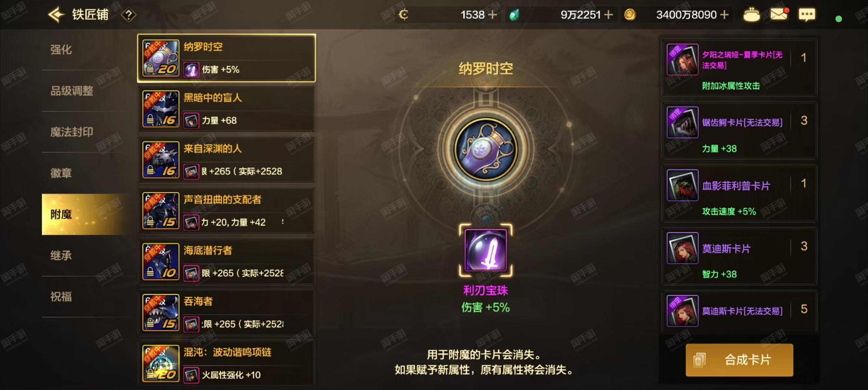Screen dimensions: 868x390
Task: Switch to the 强化 tab
Action: click(61, 49)
